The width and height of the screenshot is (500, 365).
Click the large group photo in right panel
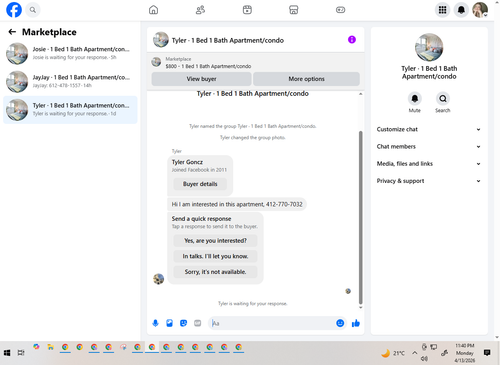pyautogui.click(x=429, y=48)
